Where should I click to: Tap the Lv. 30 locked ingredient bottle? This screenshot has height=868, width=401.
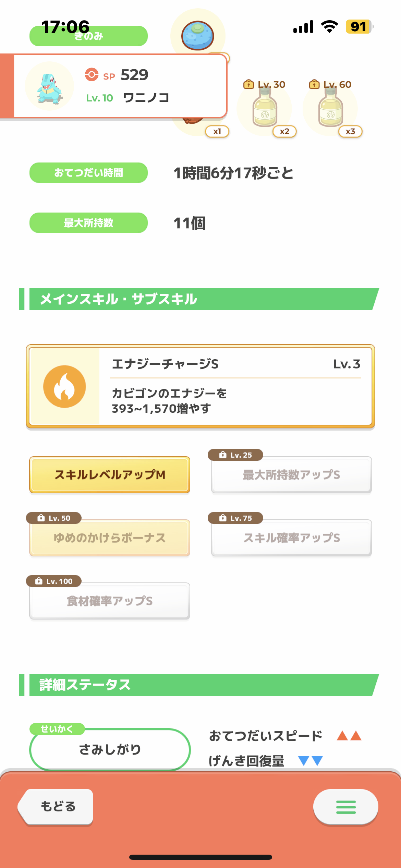[x=265, y=107]
